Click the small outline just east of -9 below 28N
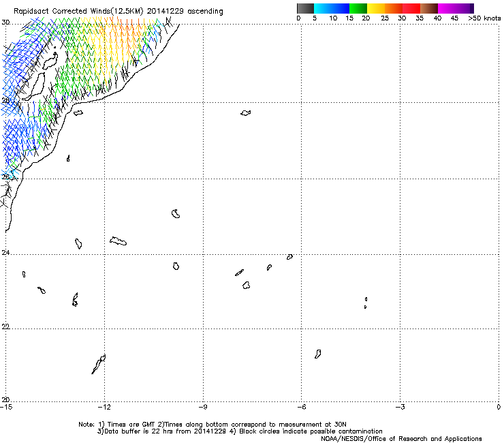504x443 pixels. pyautogui.click(x=246, y=113)
